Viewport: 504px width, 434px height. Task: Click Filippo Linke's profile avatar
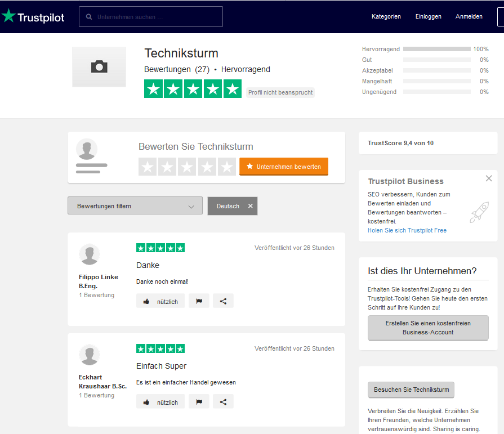(x=89, y=254)
